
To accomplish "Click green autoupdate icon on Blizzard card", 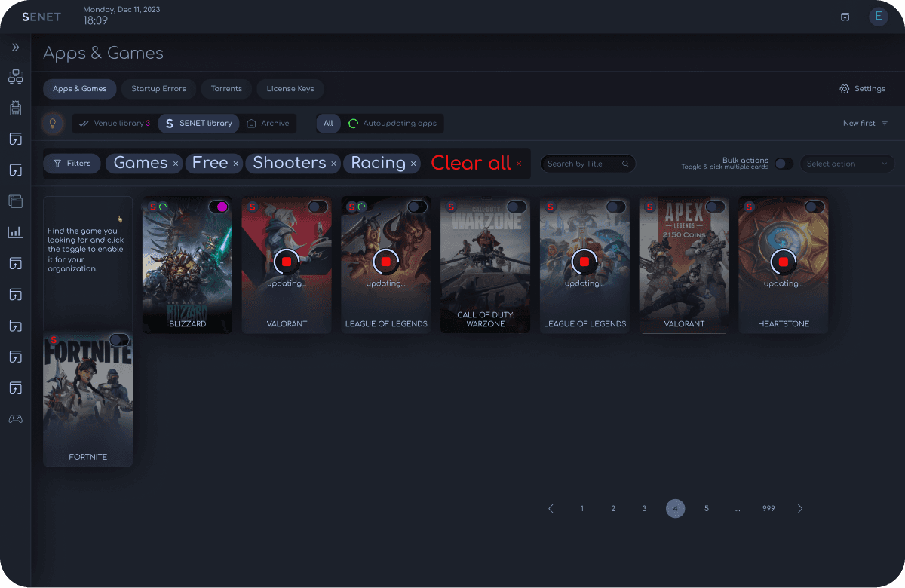I will [x=162, y=207].
